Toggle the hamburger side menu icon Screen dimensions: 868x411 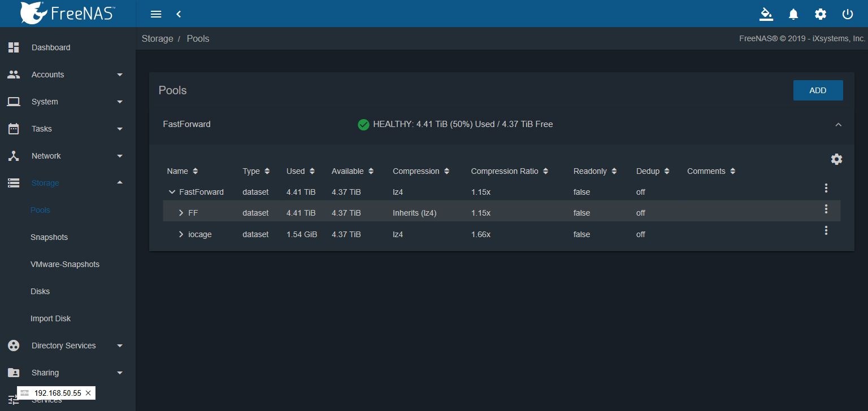click(156, 14)
